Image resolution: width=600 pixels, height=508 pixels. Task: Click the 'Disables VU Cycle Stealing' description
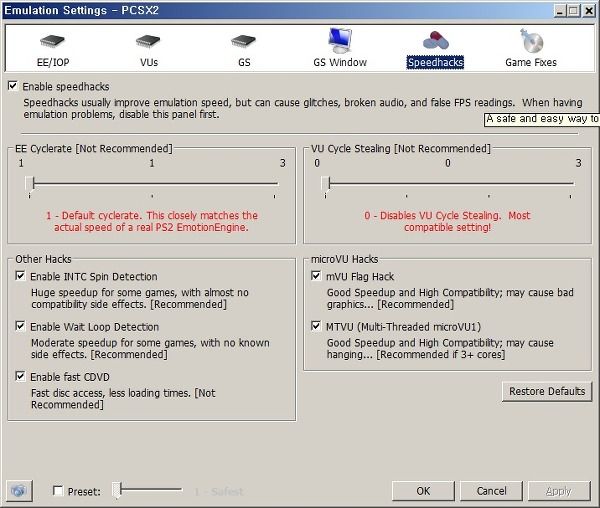(x=447, y=221)
